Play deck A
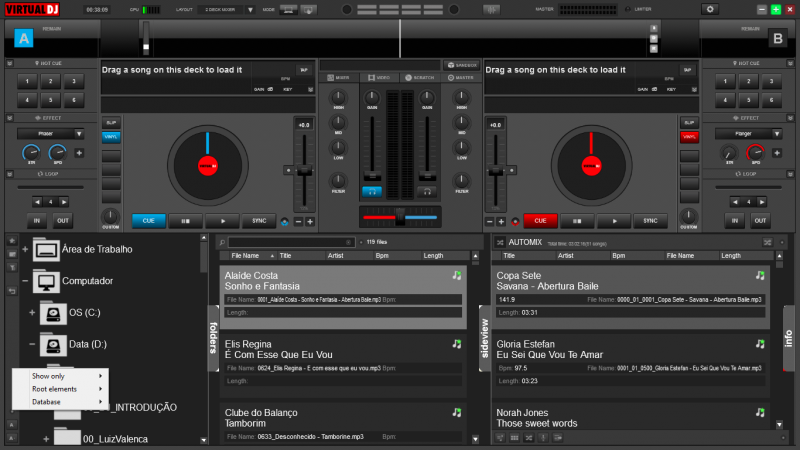The height and width of the screenshot is (450, 800). pos(222,221)
